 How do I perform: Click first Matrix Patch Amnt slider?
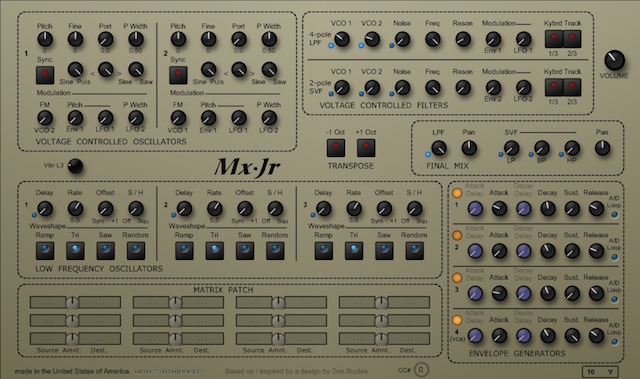(72, 303)
